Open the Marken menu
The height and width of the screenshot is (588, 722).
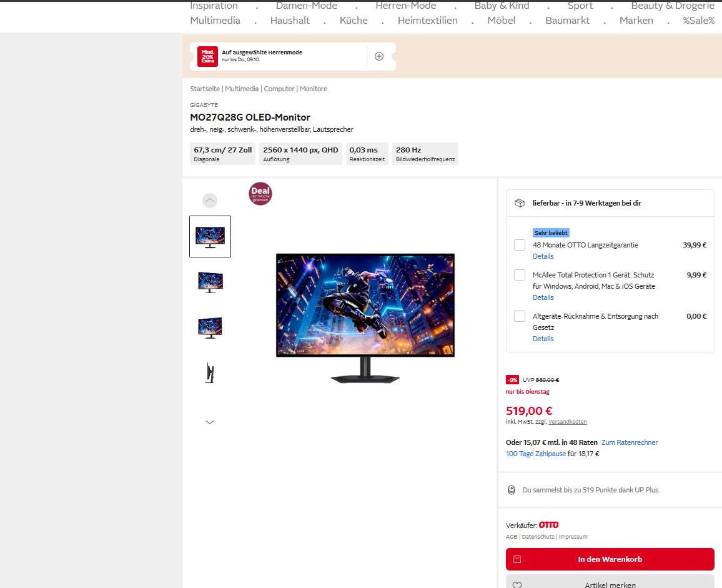(636, 20)
